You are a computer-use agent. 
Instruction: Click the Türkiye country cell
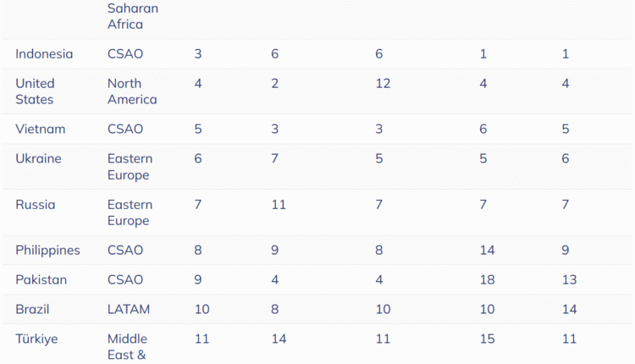(x=36, y=339)
